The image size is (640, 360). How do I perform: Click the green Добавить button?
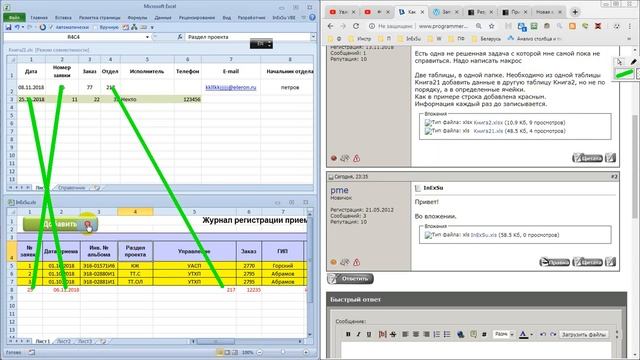tap(60, 224)
